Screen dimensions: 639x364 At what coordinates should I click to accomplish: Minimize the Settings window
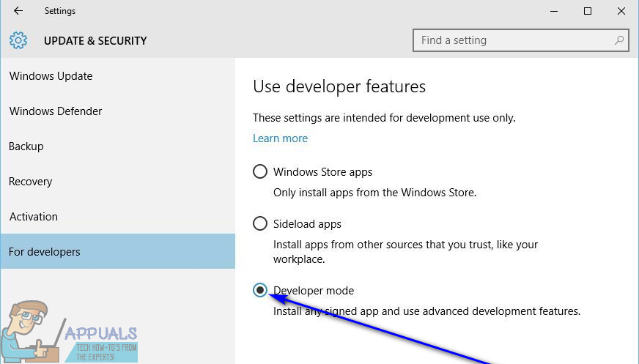pos(553,11)
